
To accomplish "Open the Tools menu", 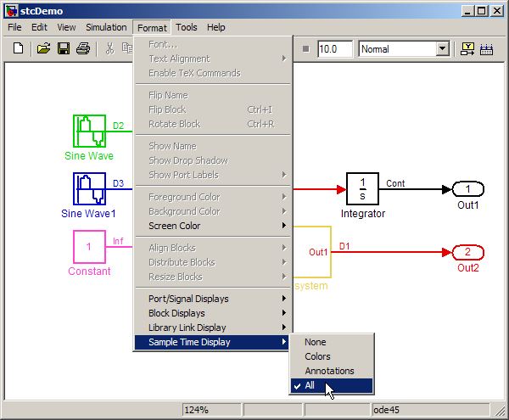I will pyautogui.click(x=186, y=27).
